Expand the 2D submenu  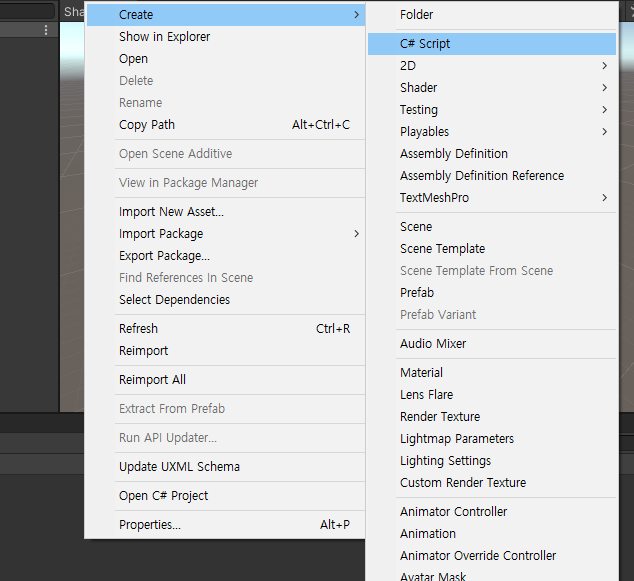tap(492, 65)
